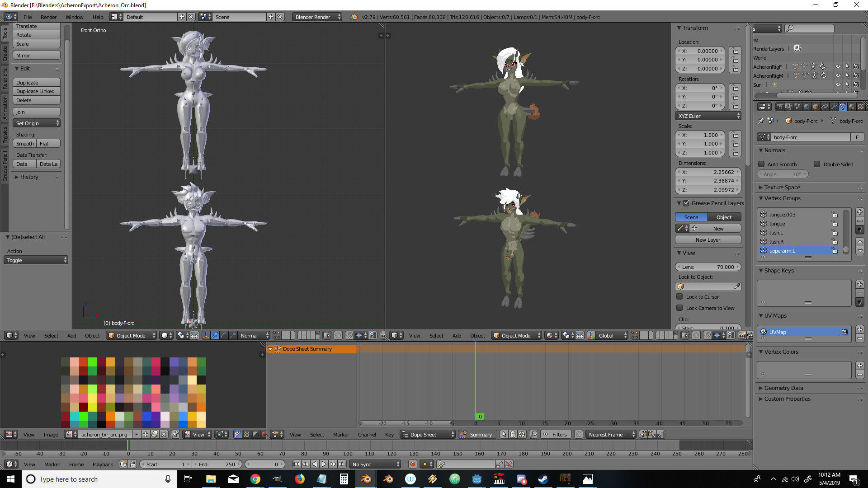Click the Smooth shading button
Image resolution: width=868 pixels, height=488 pixels.
coord(25,144)
